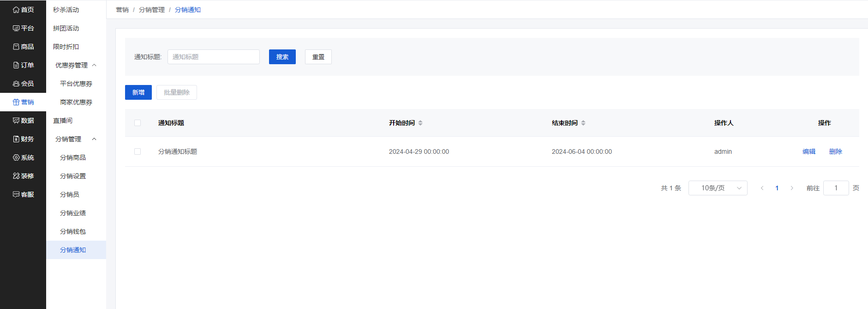Click the 新增 add button
The image size is (868, 309).
click(x=138, y=92)
